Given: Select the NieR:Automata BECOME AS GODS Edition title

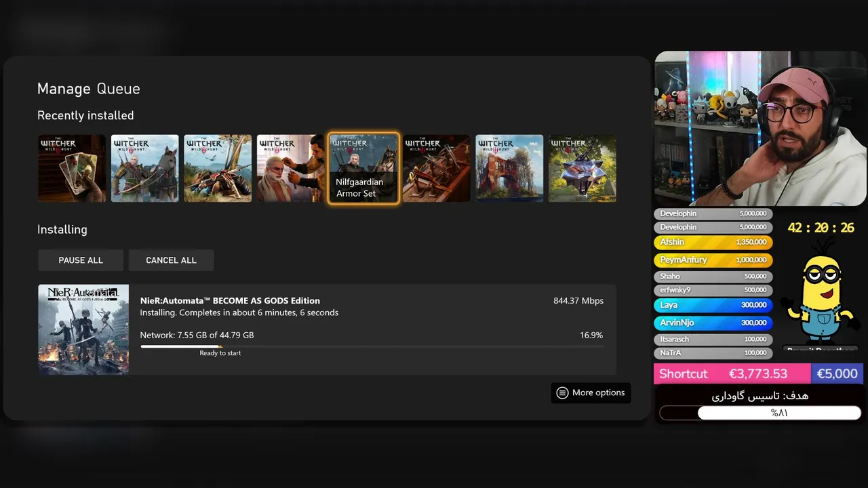Looking at the screenshot, I should [x=230, y=300].
